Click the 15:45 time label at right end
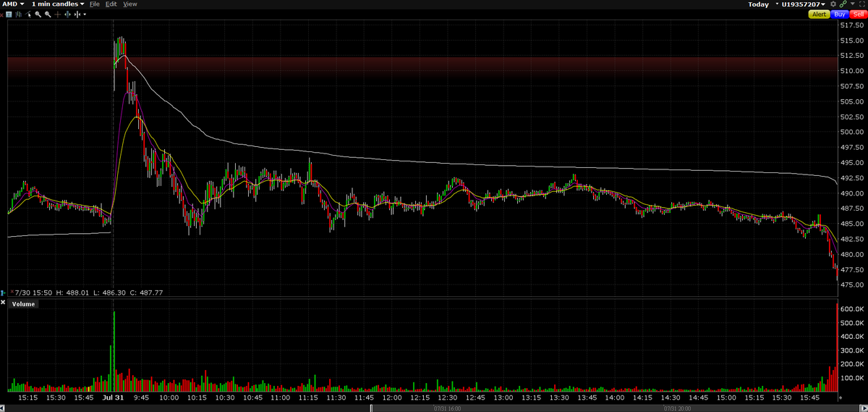The width and height of the screenshot is (868, 412). [x=809, y=398]
